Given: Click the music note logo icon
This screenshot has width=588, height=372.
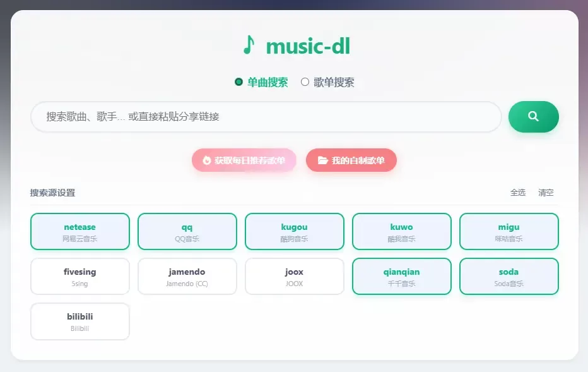Looking at the screenshot, I should click(249, 45).
